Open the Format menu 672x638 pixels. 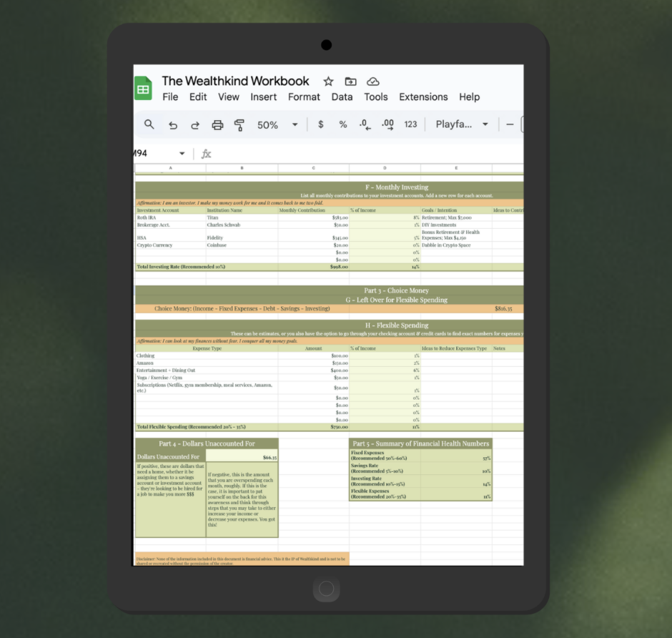pos(304,97)
